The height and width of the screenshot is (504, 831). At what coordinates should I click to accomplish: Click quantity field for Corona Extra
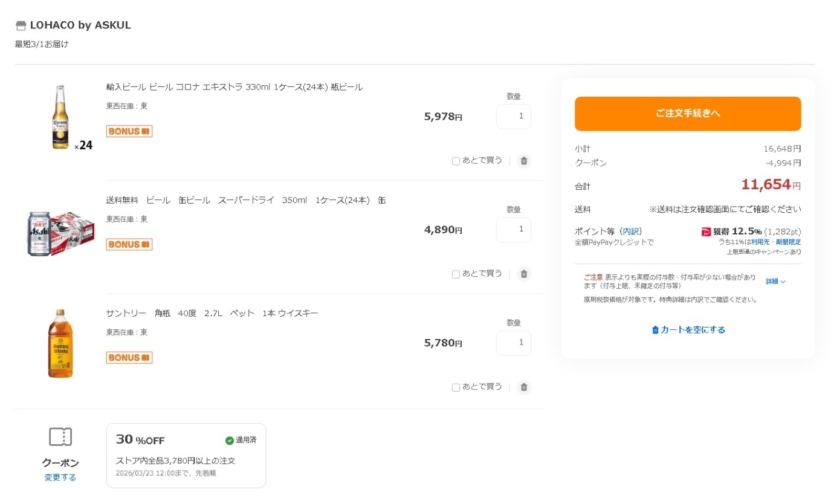(x=514, y=117)
